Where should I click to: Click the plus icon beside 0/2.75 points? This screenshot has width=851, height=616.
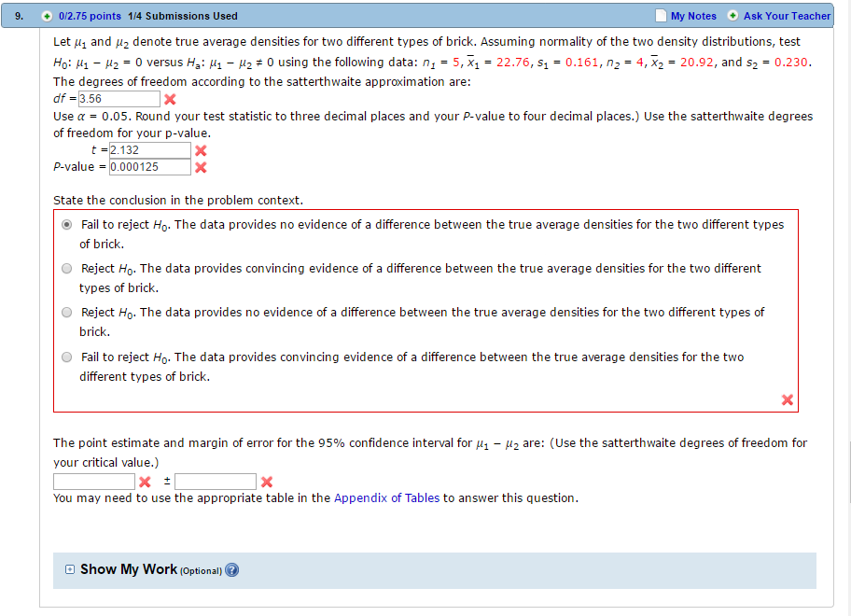tap(46, 16)
